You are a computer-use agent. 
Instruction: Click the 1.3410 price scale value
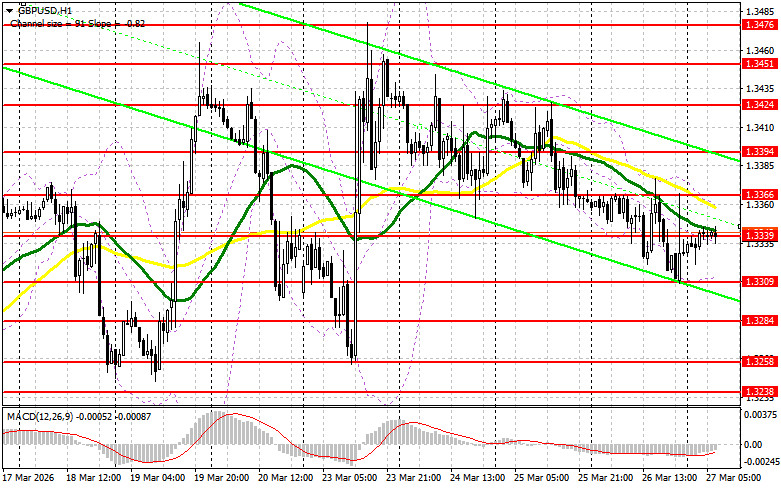click(x=760, y=127)
